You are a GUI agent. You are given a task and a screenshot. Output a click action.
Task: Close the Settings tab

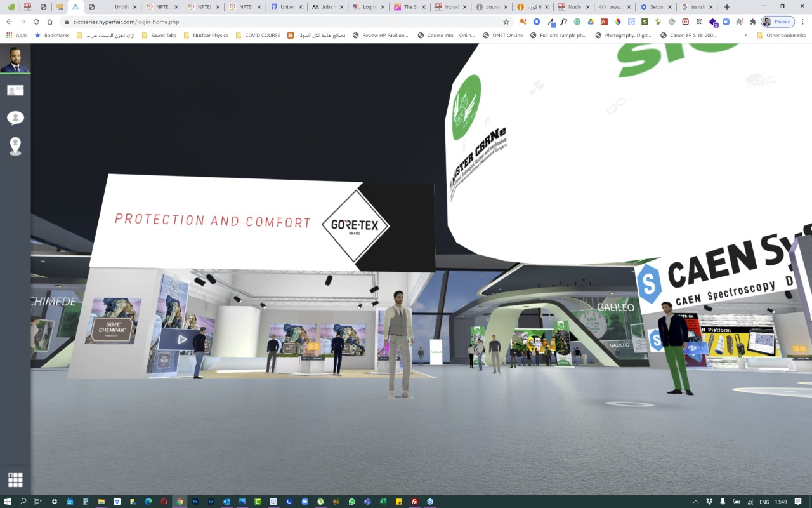click(x=671, y=7)
